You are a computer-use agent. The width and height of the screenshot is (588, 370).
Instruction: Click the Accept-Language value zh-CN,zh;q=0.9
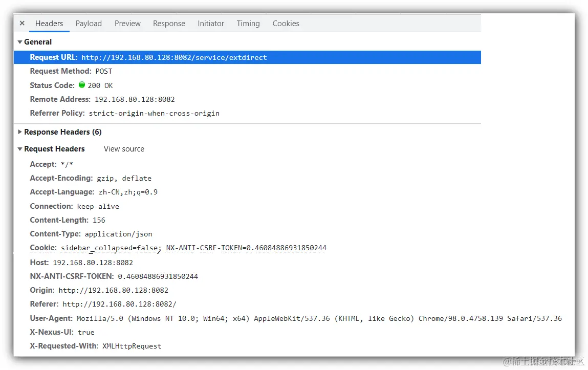pos(128,192)
